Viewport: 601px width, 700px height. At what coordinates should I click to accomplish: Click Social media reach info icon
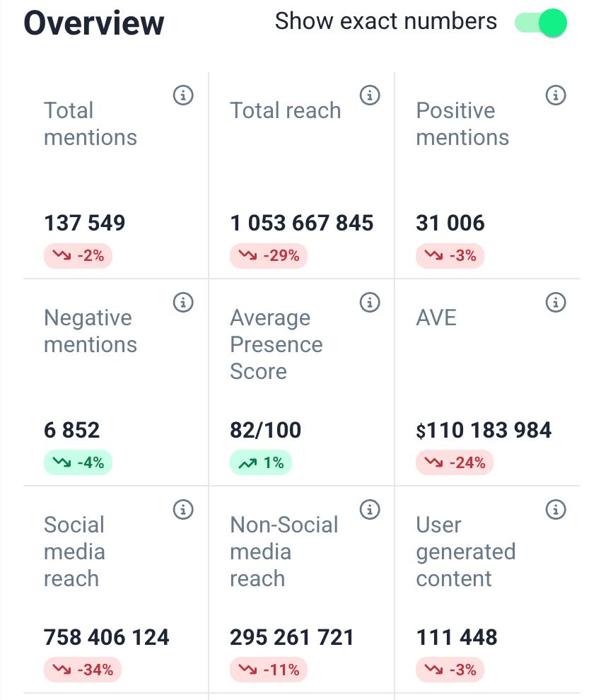(183, 509)
